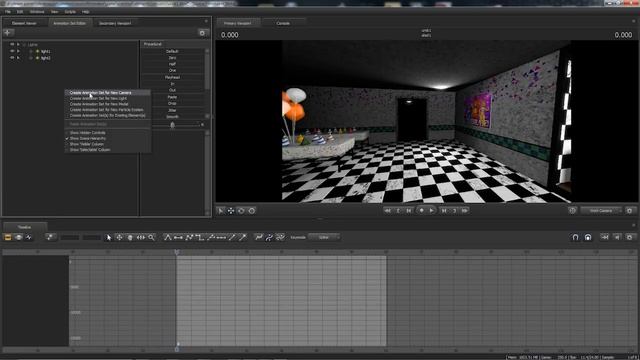
Task: Select the timeline zoom magnifier tool
Action: pos(151,237)
